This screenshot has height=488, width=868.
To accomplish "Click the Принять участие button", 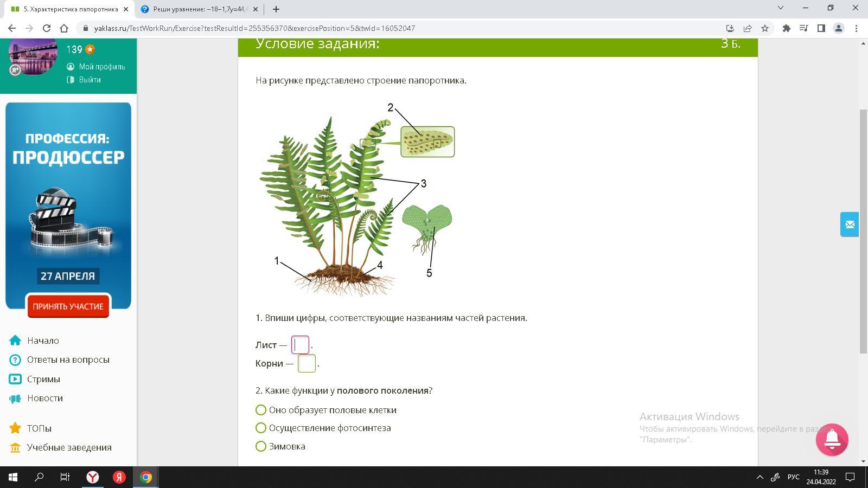I will (x=68, y=306).
